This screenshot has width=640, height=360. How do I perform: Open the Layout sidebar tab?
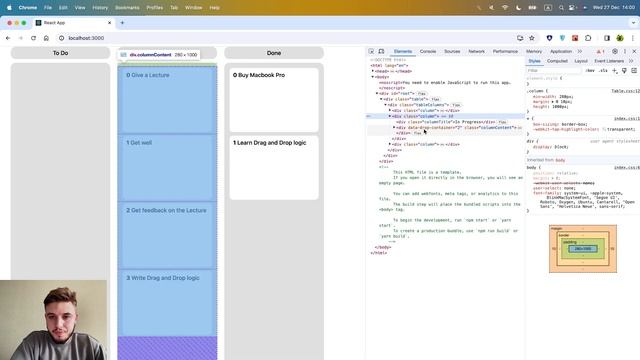[x=581, y=61]
